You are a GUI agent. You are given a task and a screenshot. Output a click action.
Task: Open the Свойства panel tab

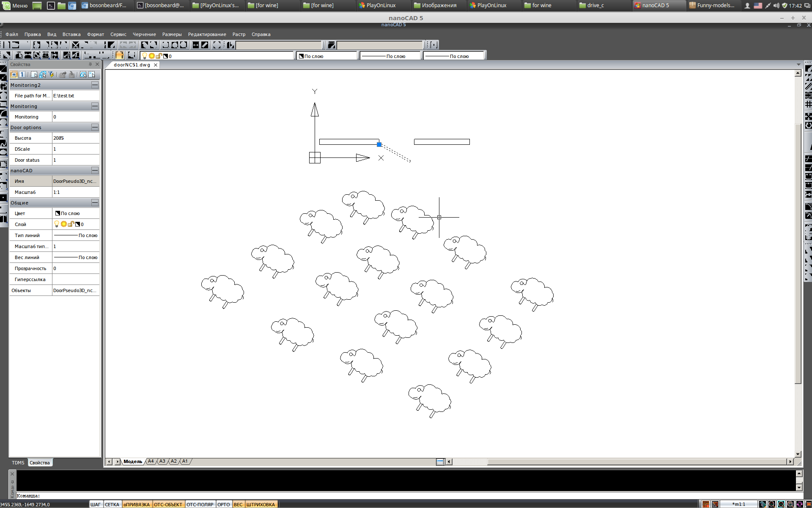click(x=39, y=462)
